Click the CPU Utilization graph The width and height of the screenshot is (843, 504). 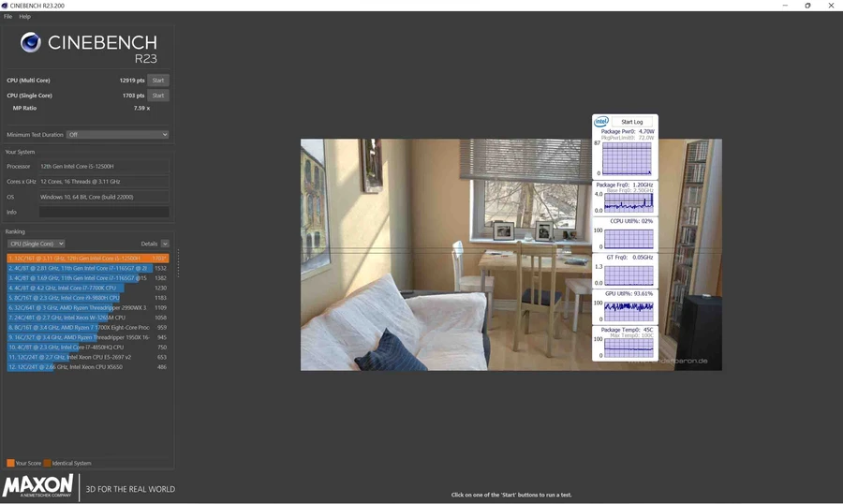(629, 239)
